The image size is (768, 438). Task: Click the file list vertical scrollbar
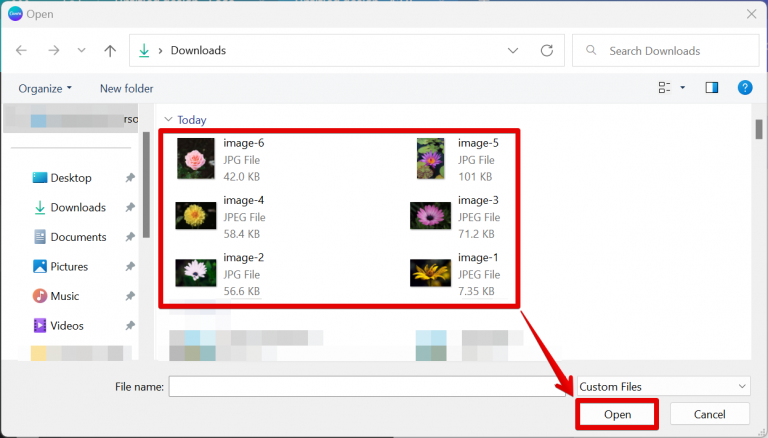click(759, 129)
